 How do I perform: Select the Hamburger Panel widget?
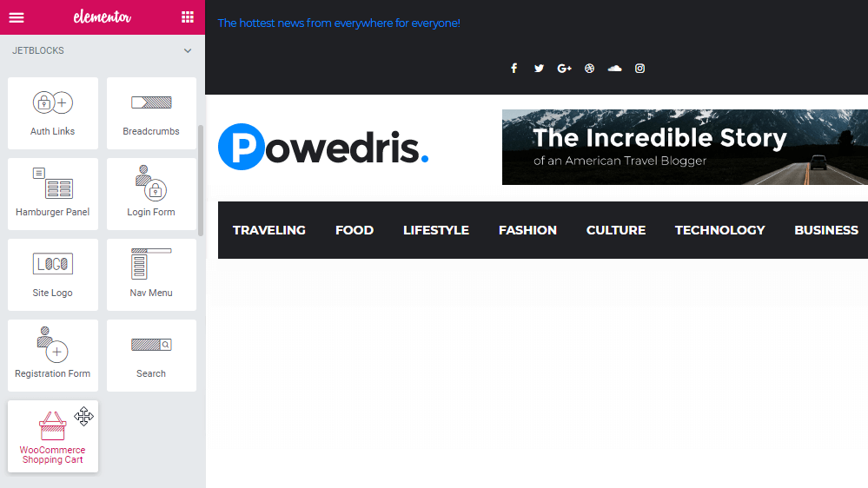[x=53, y=195]
